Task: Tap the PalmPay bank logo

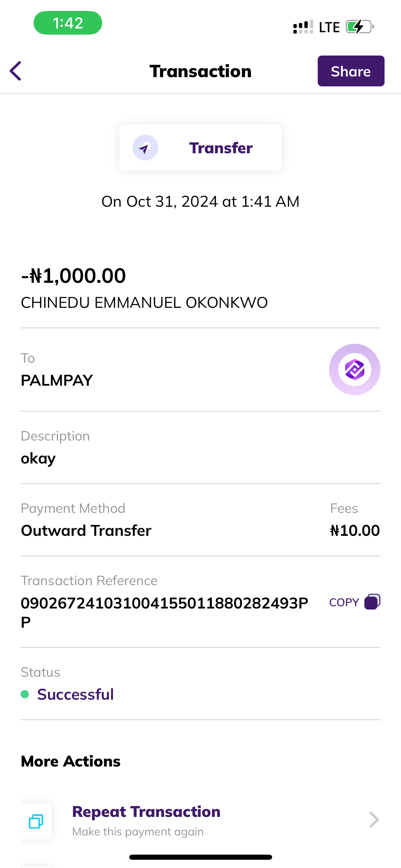Action: (354, 370)
